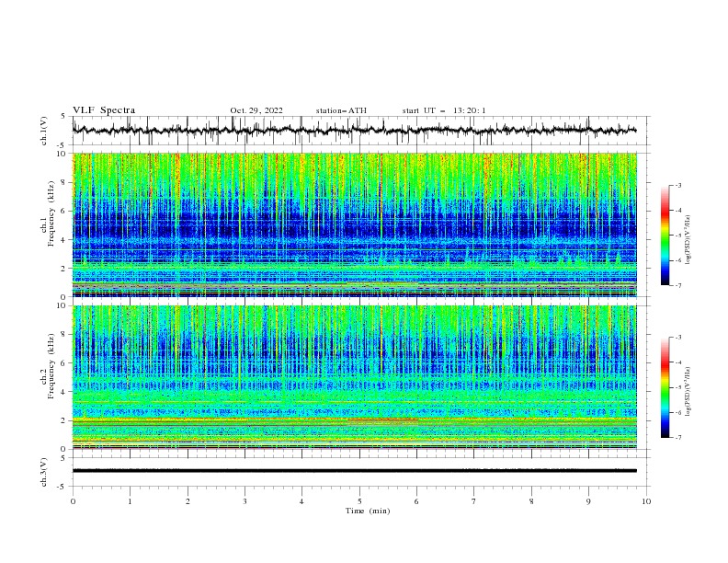Click the "-5" label on ch.2 color bar
This screenshot has height=563, width=728.
pyautogui.click(x=677, y=387)
